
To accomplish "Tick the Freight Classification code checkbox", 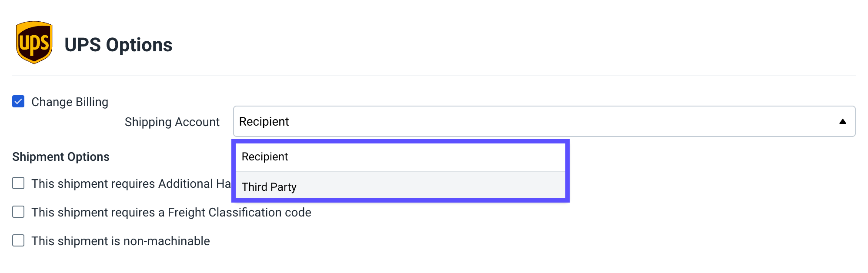I will click(x=18, y=212).
